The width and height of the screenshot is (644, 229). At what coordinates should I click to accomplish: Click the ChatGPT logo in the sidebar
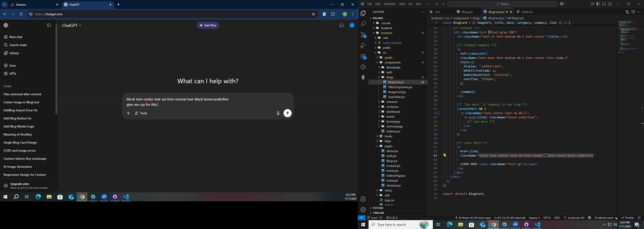click(6, 25)
